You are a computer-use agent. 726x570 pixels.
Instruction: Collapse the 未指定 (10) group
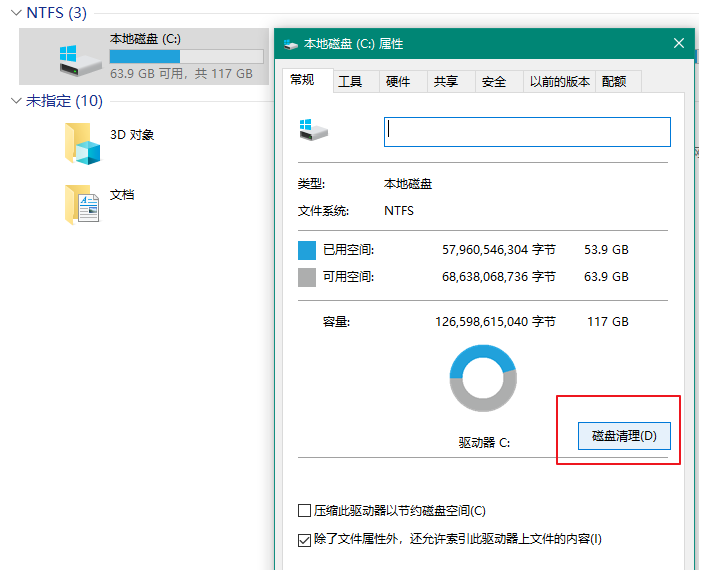[16, 100]
